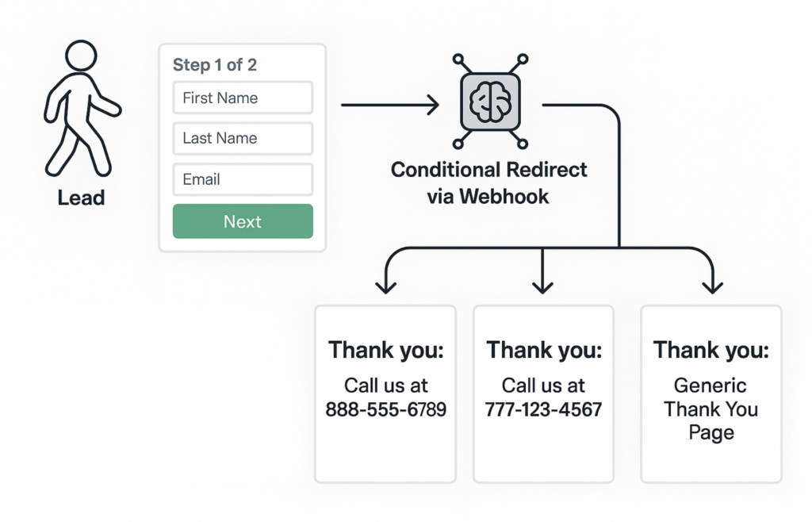Click "Thank you:" heading in the 888 card

(385, 350)
